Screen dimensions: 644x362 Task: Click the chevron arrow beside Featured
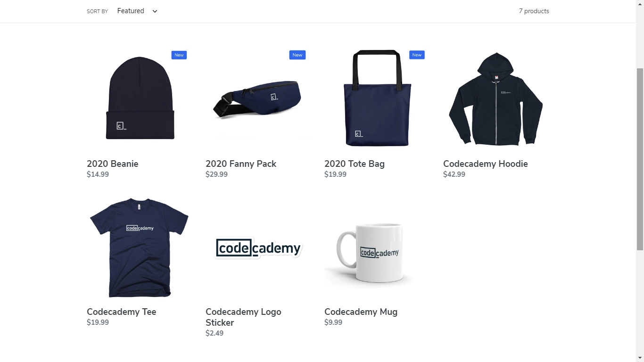coord(155,11)
